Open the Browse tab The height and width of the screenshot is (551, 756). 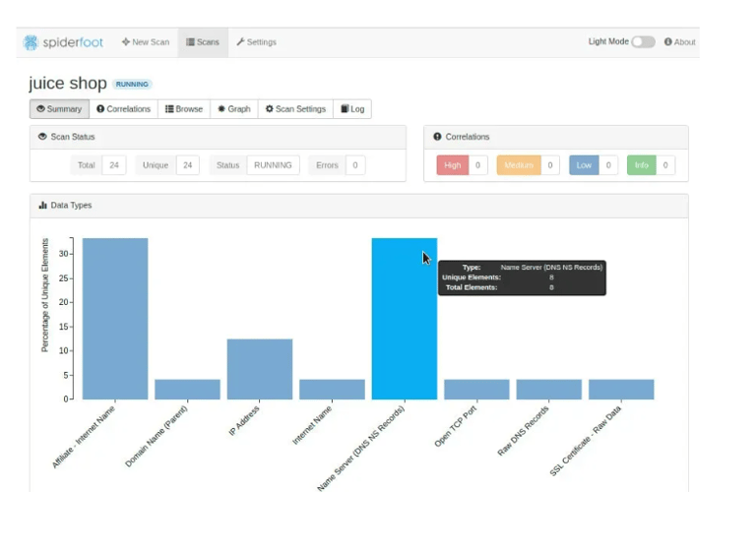[184, 109]
